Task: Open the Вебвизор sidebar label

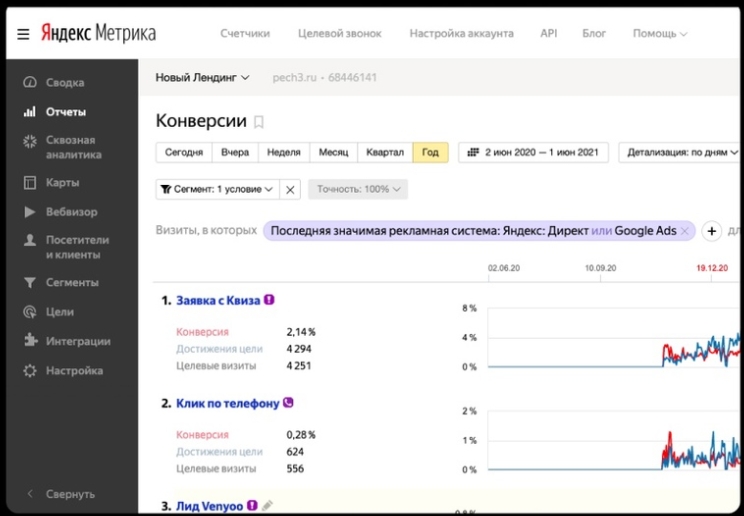Action: [x=72, y=212]
